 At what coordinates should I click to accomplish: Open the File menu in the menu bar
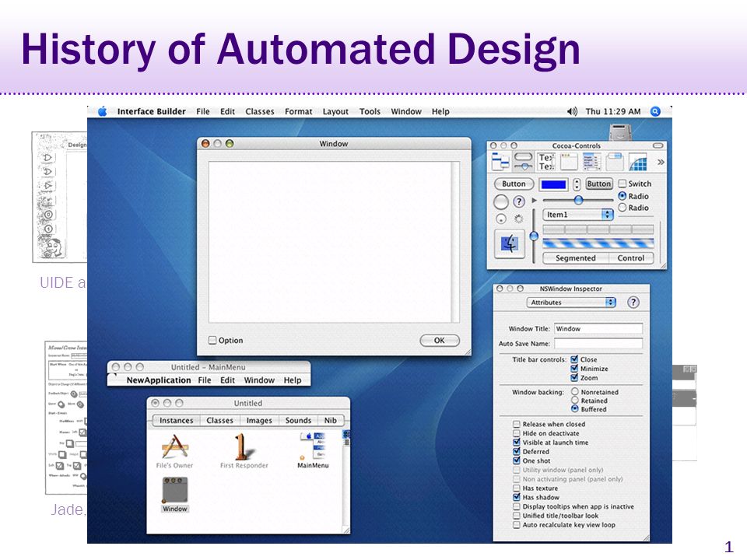click(x=203, y=111)
